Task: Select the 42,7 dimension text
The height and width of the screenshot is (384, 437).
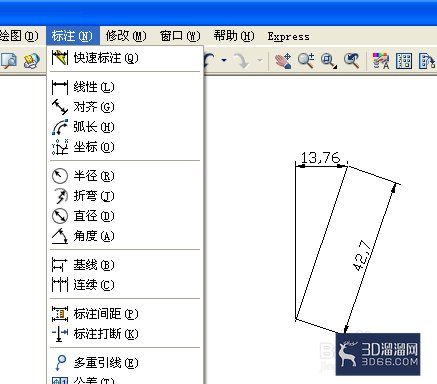Action: 361,255
